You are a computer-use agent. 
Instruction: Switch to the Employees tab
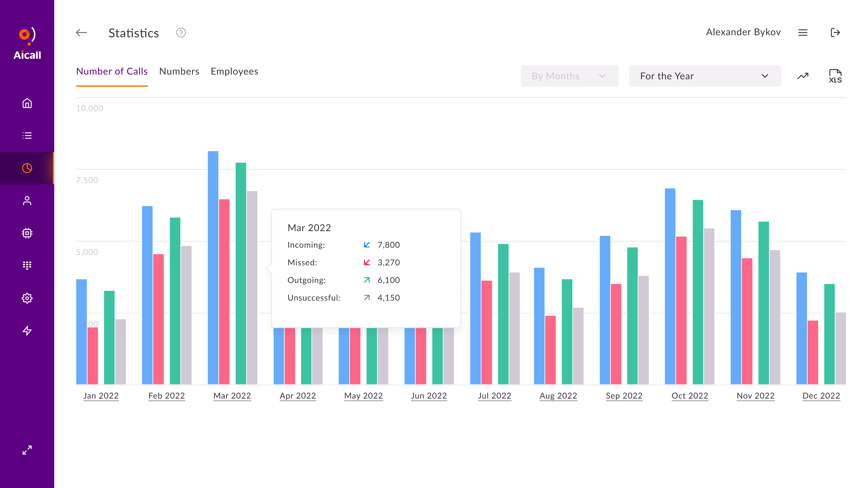[234, 71]
